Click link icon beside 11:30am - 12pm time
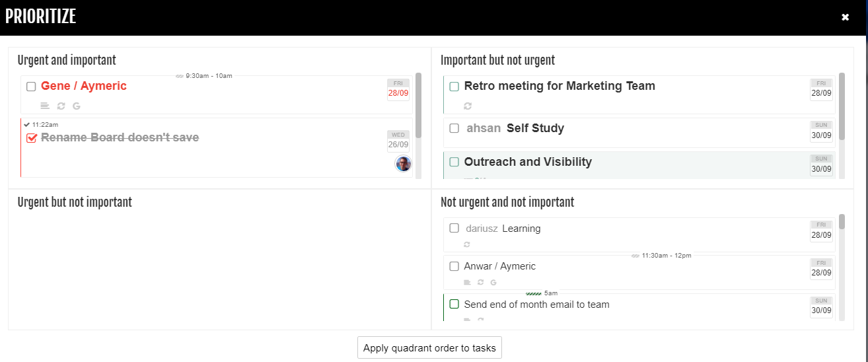The width and height of the screenshot is (868, 362). click(635, 256)
